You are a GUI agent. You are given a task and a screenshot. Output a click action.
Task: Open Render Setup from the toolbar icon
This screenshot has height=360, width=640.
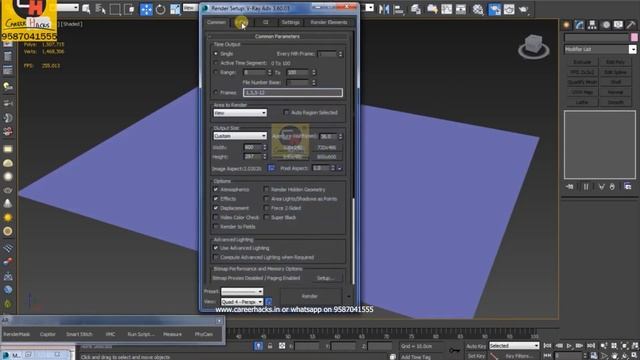[494, 9]
